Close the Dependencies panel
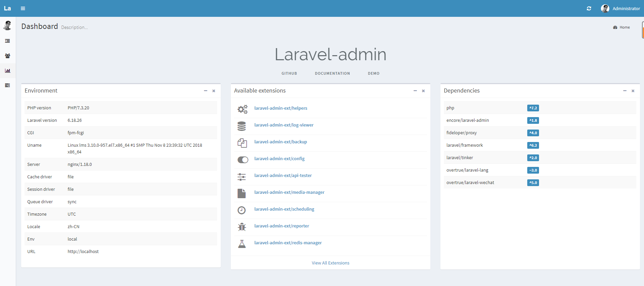Viewport: 644px width, 286px height. pyautogui.click(x=633, y=91)
